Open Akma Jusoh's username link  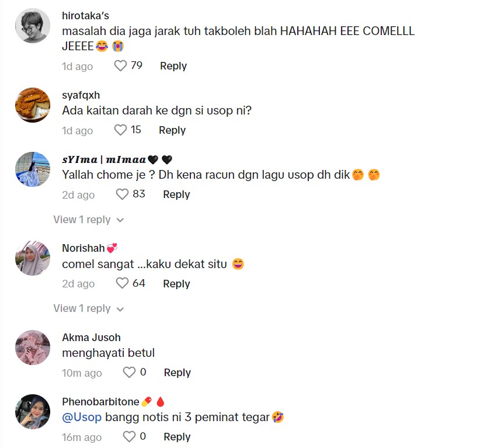pyautogui.click(x=91, y=338)
